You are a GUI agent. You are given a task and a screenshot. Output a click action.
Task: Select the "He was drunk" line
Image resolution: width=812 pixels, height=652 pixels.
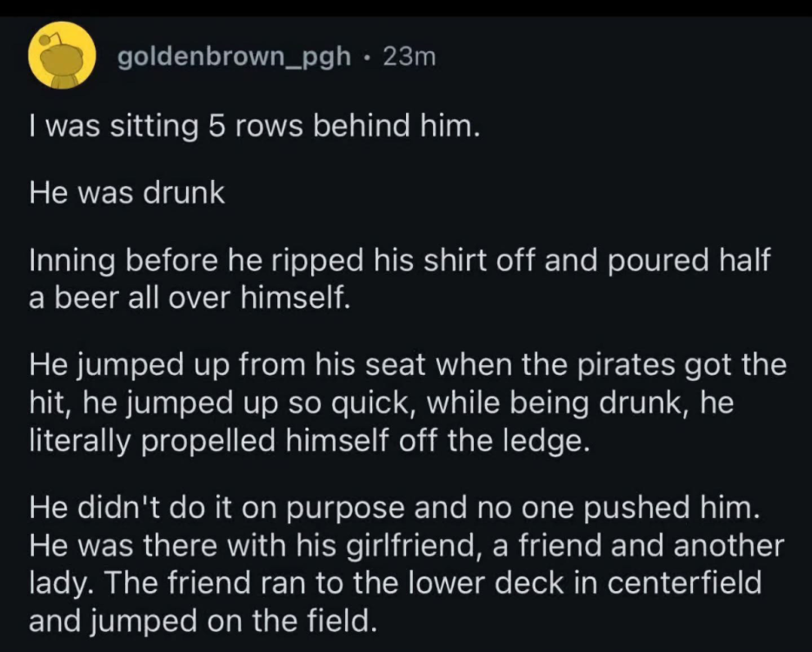pyautogui.click(x=127, y=193)
